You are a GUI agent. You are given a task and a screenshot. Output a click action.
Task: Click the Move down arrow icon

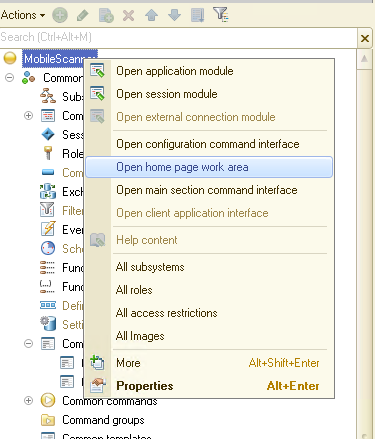(174, 15)
